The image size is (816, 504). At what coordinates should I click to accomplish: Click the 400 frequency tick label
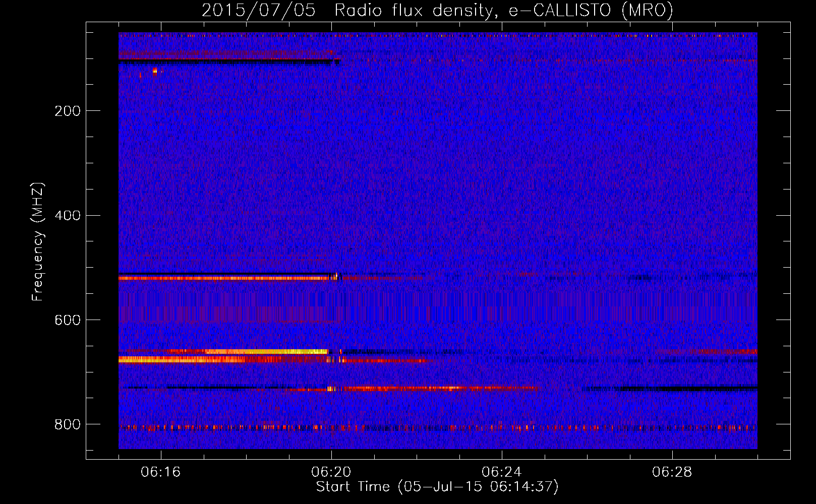click(x=68, y=216)
